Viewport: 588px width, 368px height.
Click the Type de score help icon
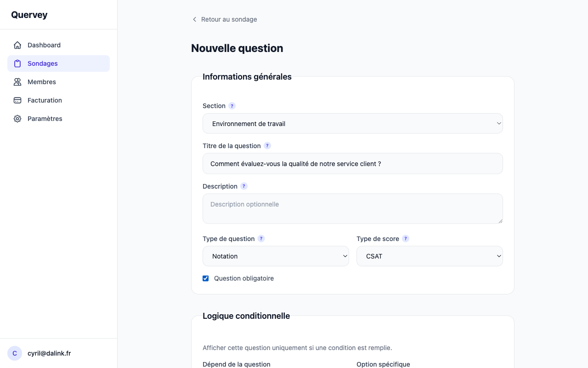(x=405, y=238)
